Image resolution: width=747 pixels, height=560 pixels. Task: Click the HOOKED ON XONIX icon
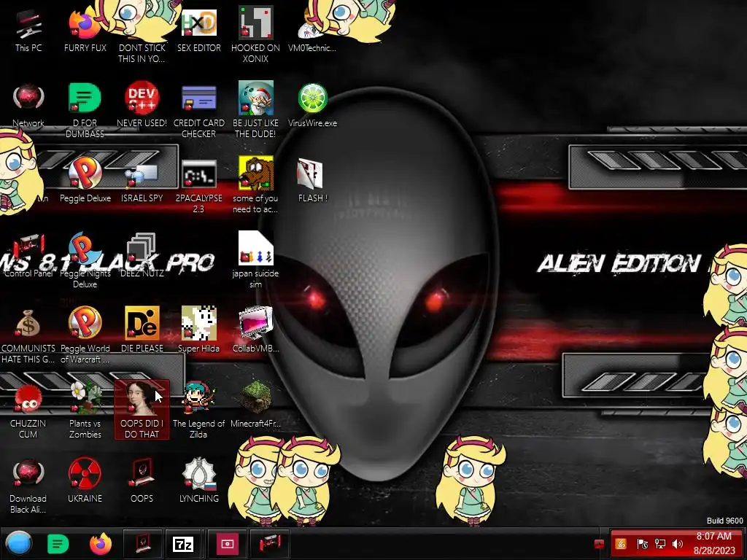click(255, 34)
